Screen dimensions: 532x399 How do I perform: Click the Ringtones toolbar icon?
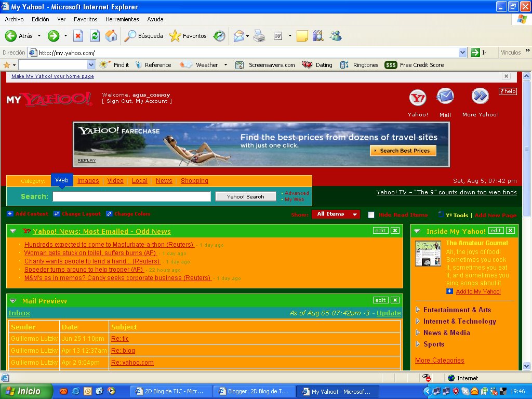[344, 65]
